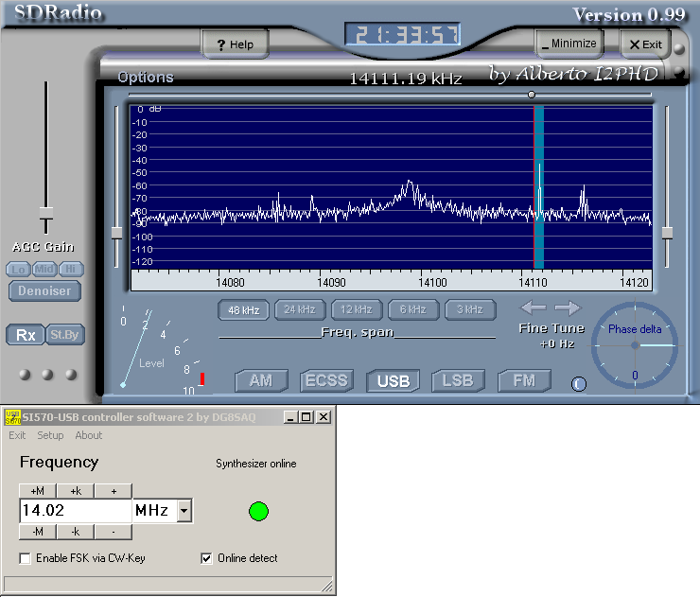Click the Synthesizer online status text
The width and height of the screenshot is (700, 597).
click(x=255, y=464)
